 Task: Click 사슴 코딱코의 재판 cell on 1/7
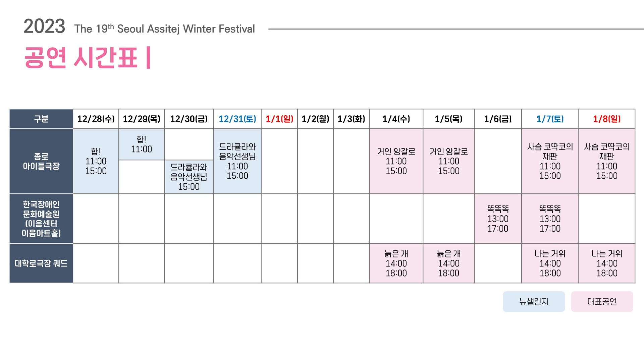point(550,161)
